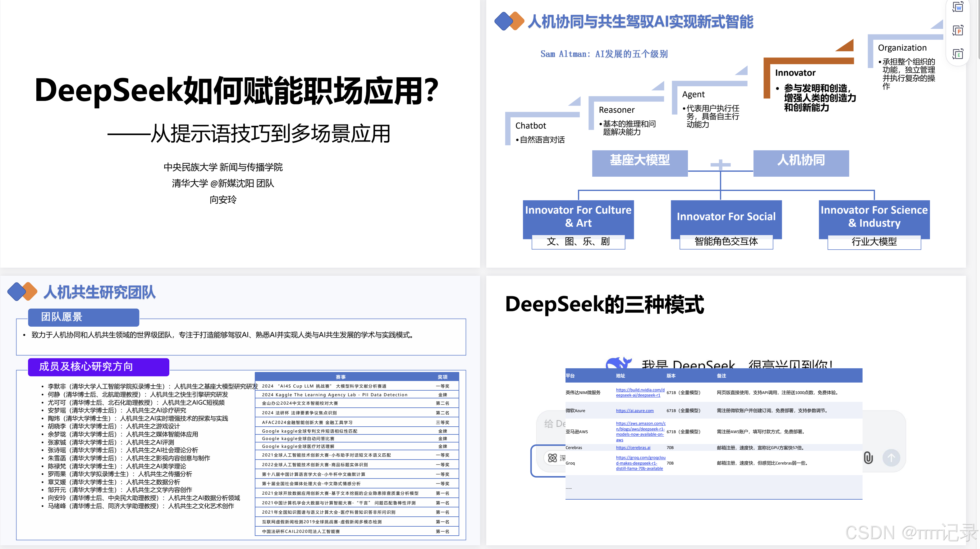Screen dimensions: 980x549
Task: Select the Innovator For Social box
Action: 726,217
